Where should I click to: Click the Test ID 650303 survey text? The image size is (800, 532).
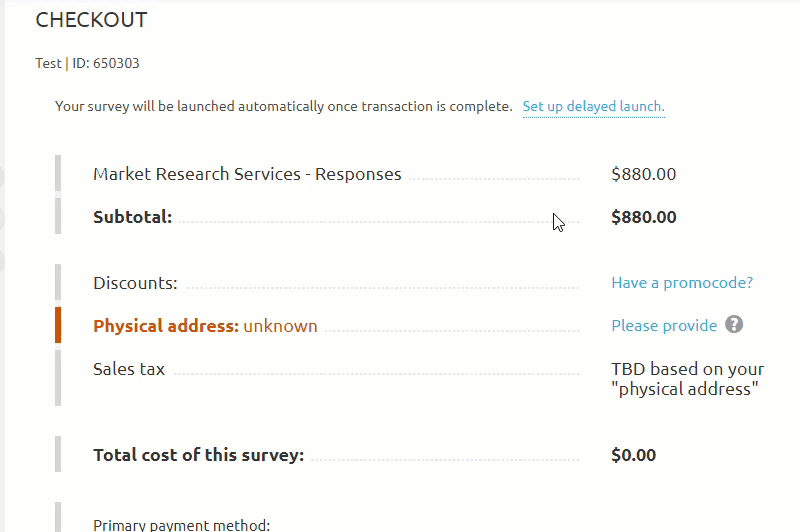point(87,63)
